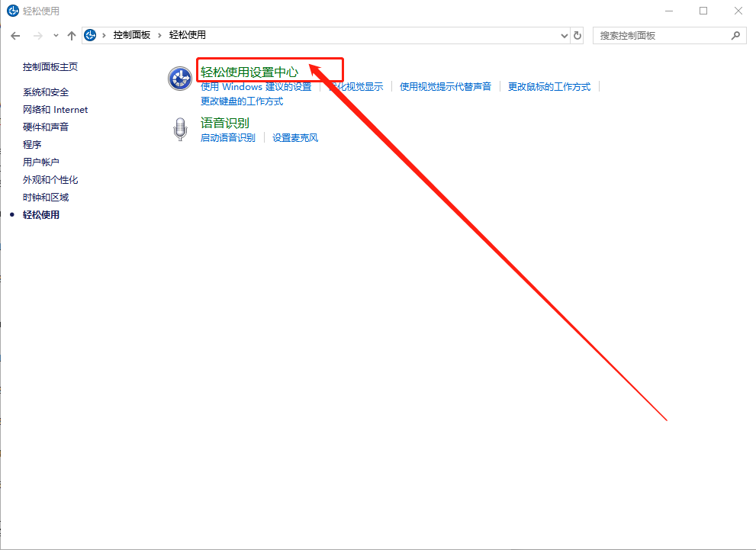Expand the breadcrumb chevron after 控制面板
756x550 pixels.
coord(159,35)
